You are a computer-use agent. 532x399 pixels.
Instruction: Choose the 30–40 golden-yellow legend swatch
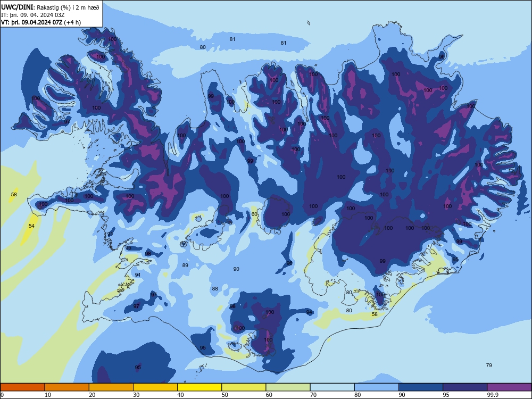tap(155, 387)
